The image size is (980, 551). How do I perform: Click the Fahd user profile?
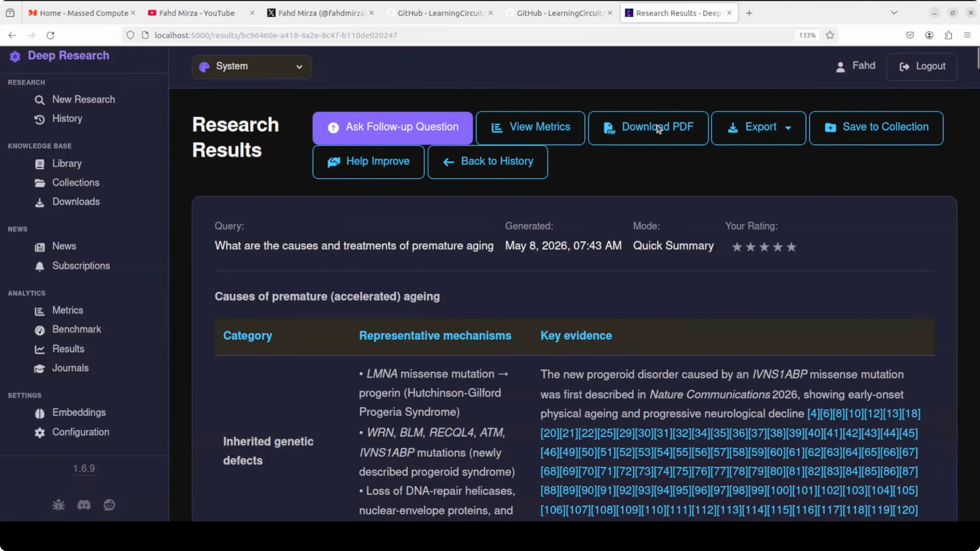coord(855,66)
